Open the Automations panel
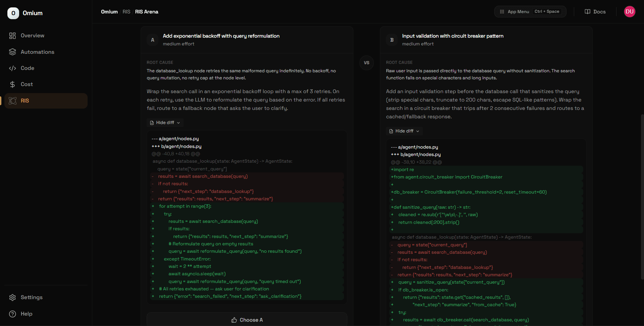The width and height of the screenshot is (644, 326). tap(37, 52)
